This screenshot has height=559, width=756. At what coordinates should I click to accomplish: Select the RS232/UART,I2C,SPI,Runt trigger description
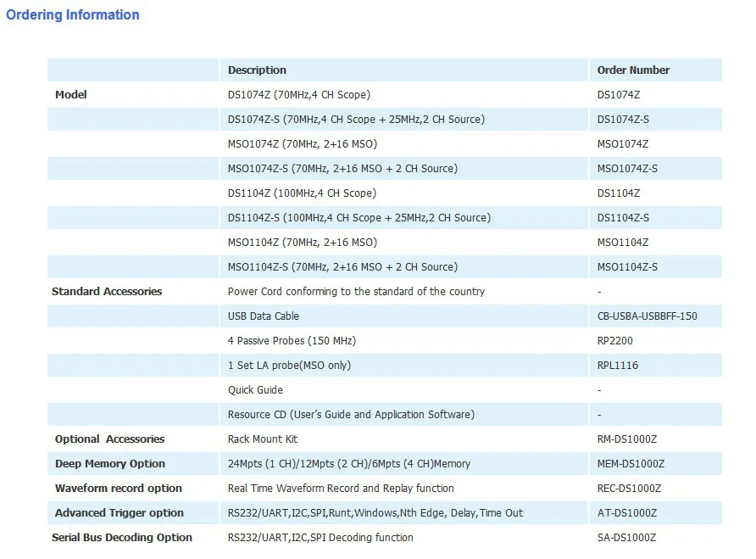(375, 513)
